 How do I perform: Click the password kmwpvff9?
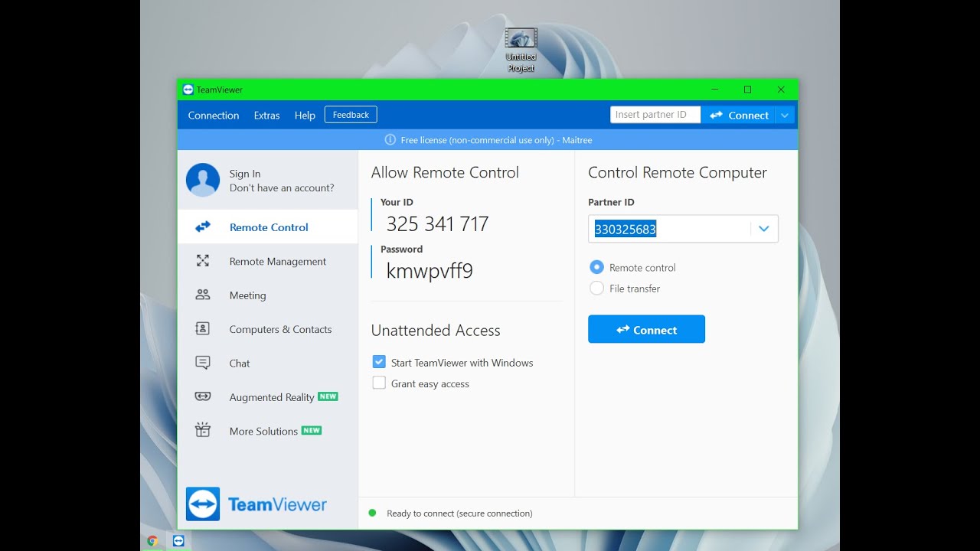click(x=430, y=271)
